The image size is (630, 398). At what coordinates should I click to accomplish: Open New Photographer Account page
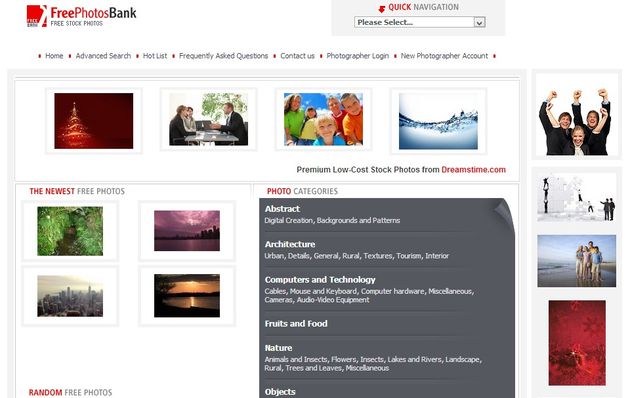pos(444,56)
